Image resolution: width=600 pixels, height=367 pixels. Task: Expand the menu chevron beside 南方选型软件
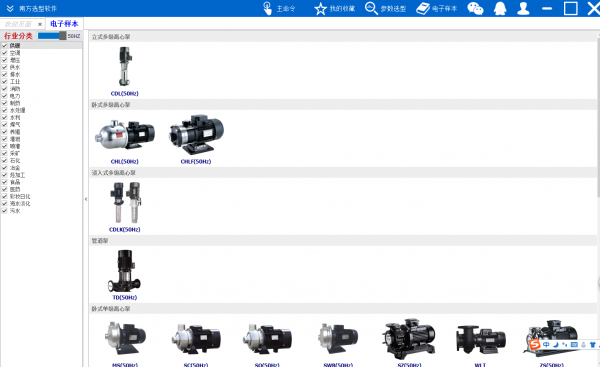(x=10, y=8)
